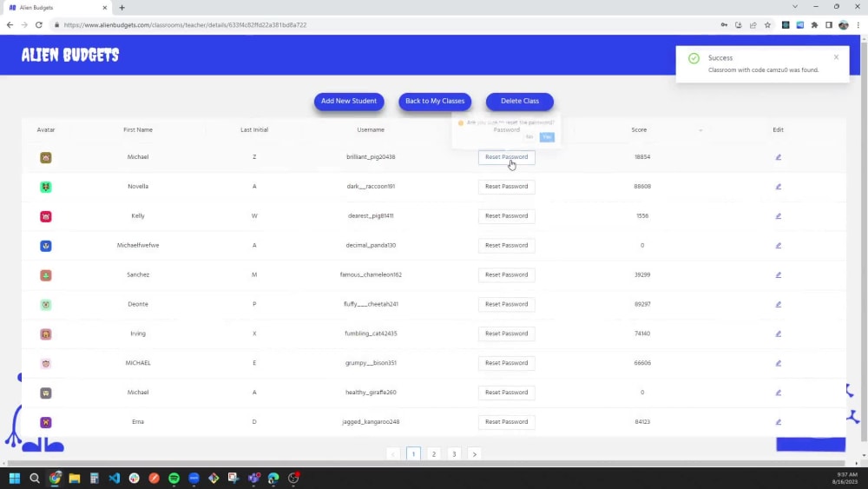Close the Success notification
This screenshot has height=489, width=868.
pos(836,57)
